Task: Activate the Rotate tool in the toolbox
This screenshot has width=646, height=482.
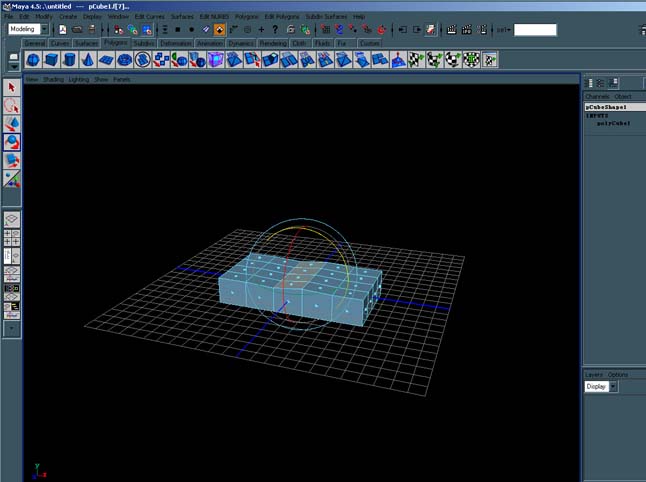Action: [x=12, y=142]
